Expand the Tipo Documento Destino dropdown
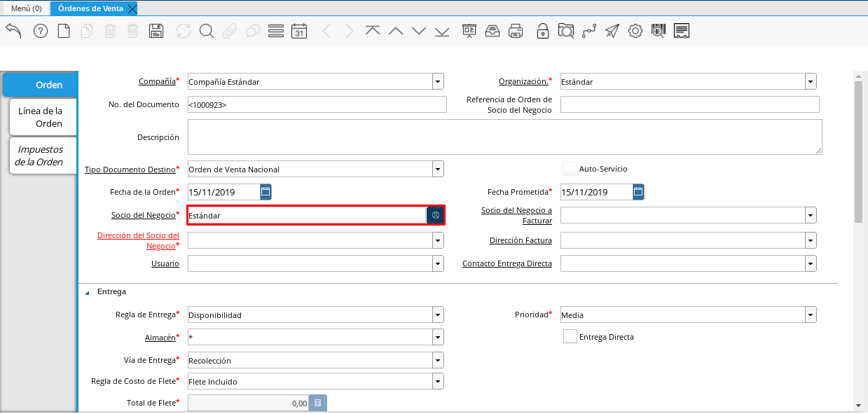The image size is (868, 414). click(x=438, y=169)
